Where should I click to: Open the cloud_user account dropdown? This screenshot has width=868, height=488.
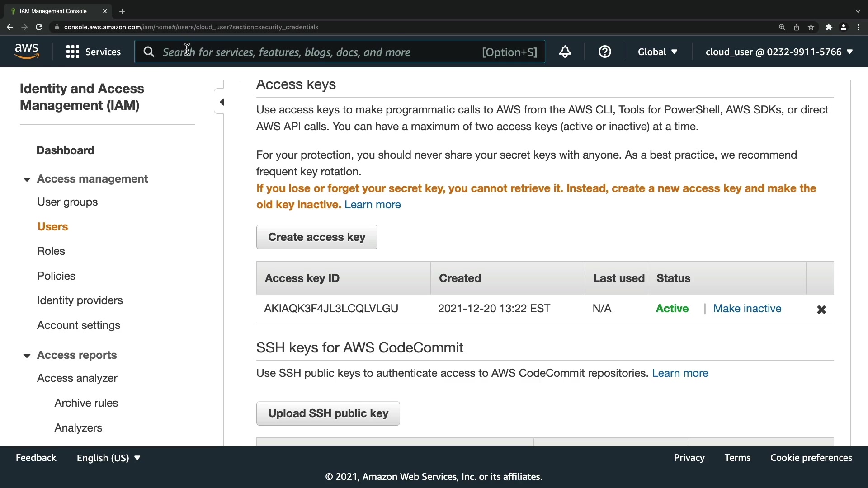[x=778, y=52]
